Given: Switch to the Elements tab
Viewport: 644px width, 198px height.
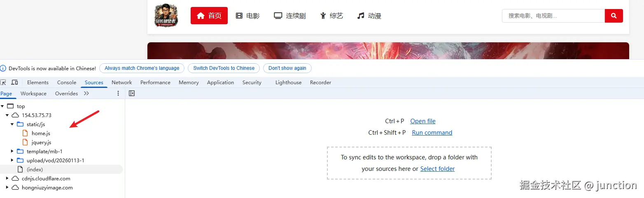Looking at the screenshot, I should (x=38, y=82).
